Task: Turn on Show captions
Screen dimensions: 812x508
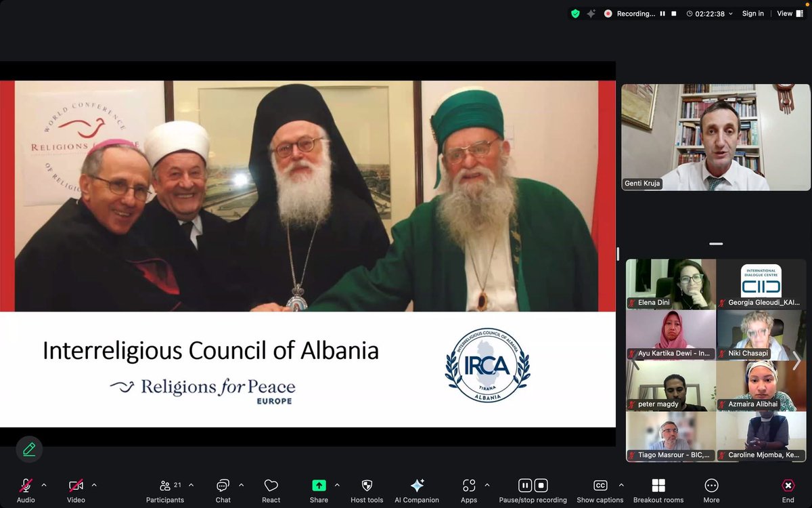Action: [600, 490]
